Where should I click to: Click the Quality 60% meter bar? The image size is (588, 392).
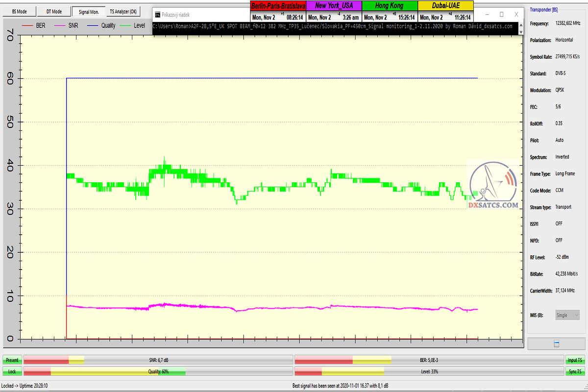tap(158, 372)
